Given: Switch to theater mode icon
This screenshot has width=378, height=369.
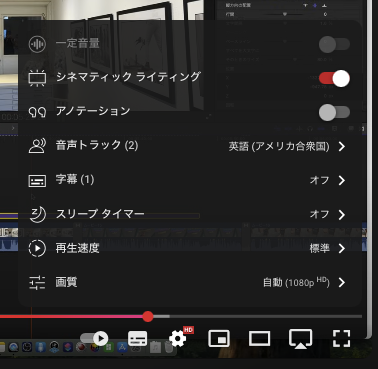Looking at the screenshot, I should (259, 339).
